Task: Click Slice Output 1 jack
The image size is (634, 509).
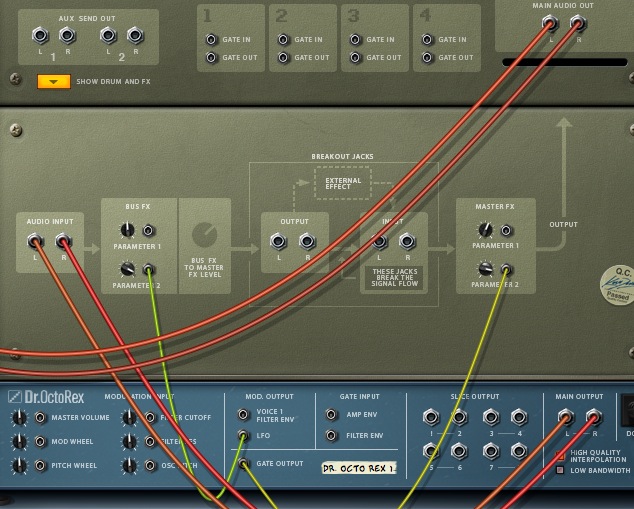Action: (431, 416)
